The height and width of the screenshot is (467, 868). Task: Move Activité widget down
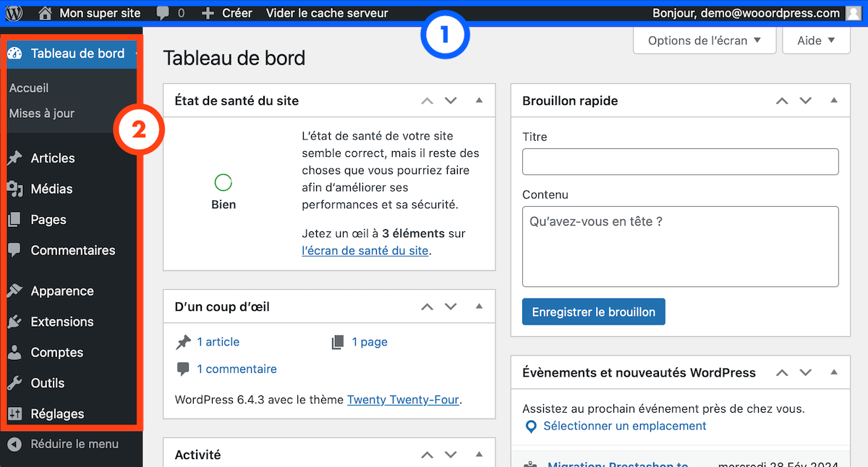tap(451, 455)
